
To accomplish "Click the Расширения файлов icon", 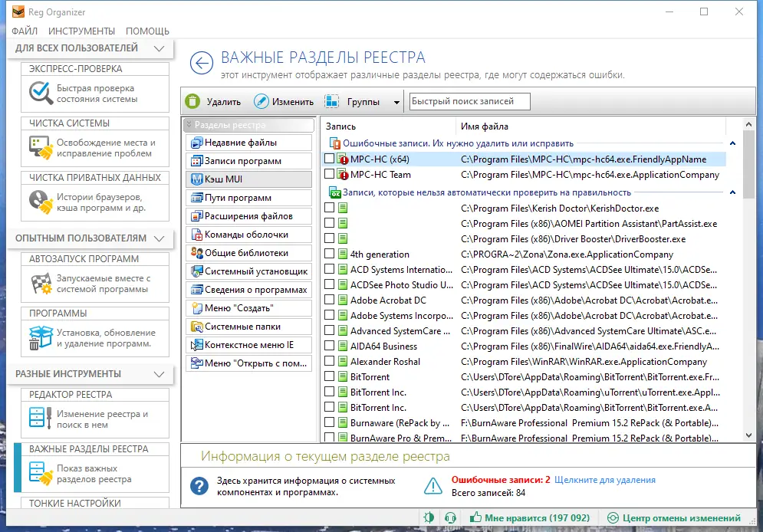I will (x=196, y=216).
